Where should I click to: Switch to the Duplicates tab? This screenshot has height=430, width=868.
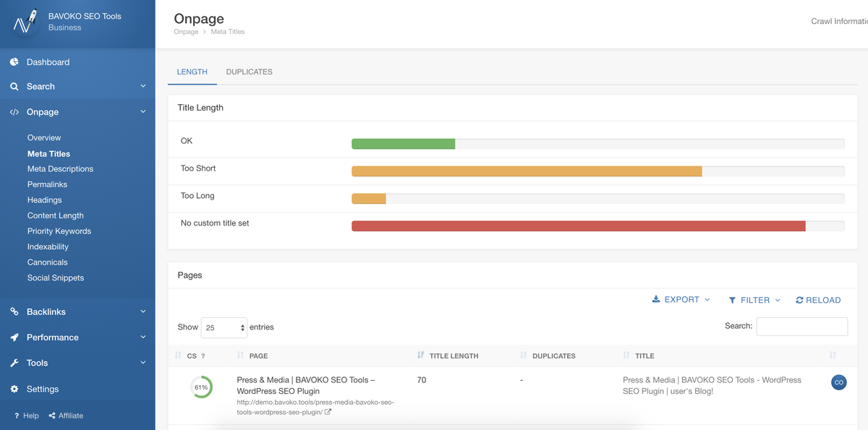(249, 72)
